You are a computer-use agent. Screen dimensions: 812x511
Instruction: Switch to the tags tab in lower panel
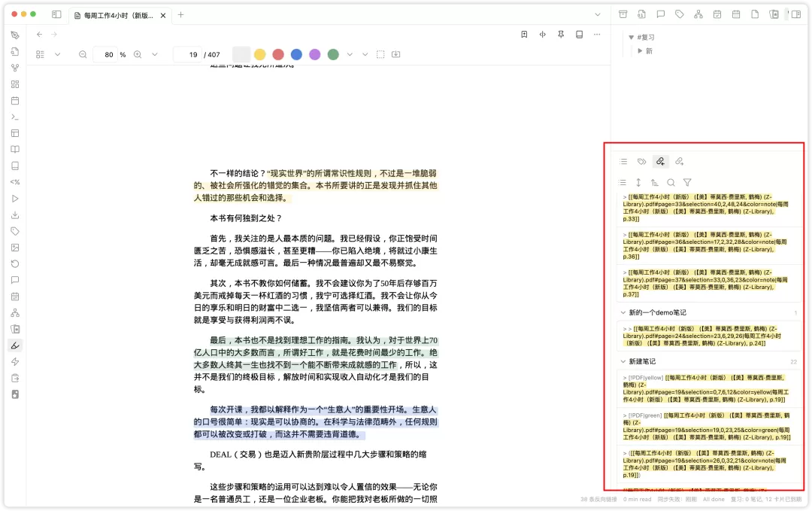641,162
